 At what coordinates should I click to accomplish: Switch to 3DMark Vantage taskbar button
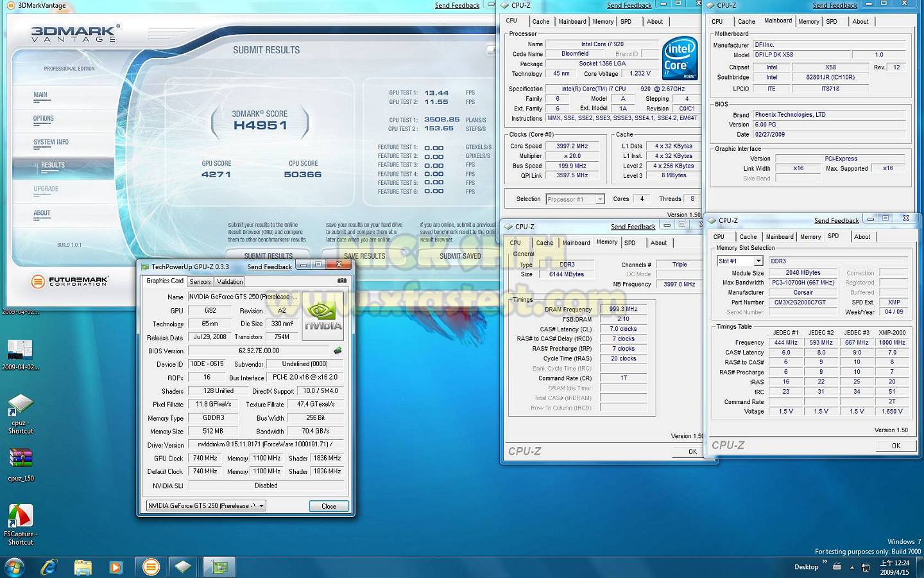151,567
